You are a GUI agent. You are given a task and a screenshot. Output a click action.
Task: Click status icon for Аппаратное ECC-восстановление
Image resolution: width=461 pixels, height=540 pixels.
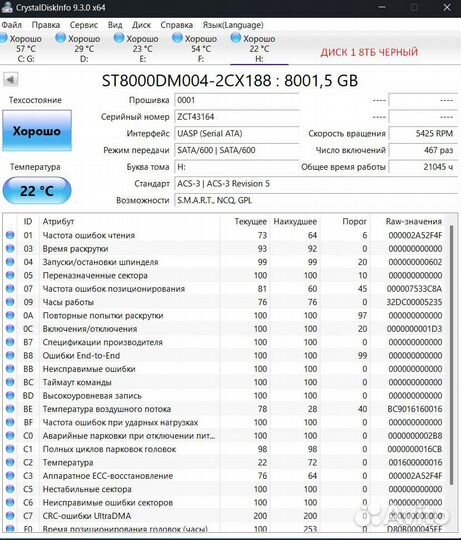pos(10,476)
